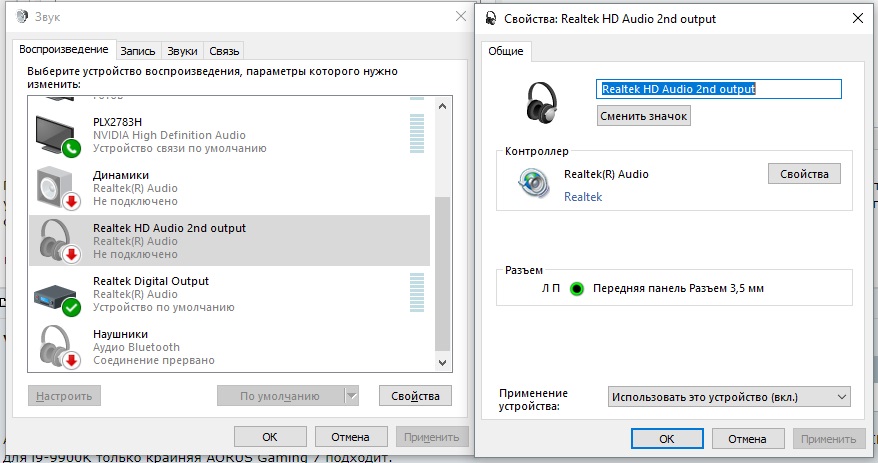Screen dimensions: 878x463
Task: Confirm with OK in the Звук window
Action: [x=270, y=437]
